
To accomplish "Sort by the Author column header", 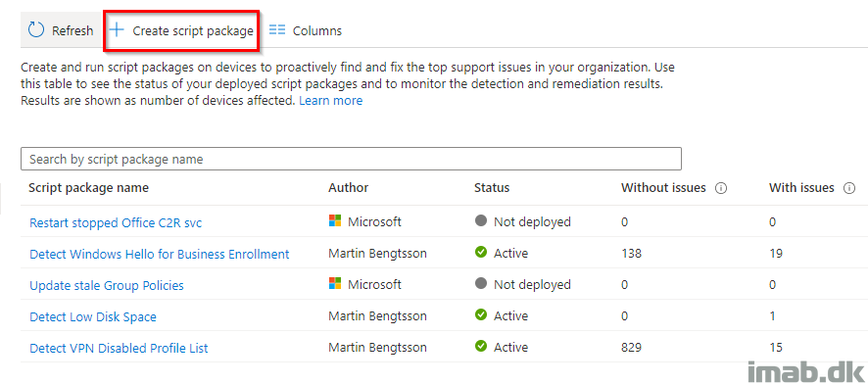I will click(x=348, y=187).
